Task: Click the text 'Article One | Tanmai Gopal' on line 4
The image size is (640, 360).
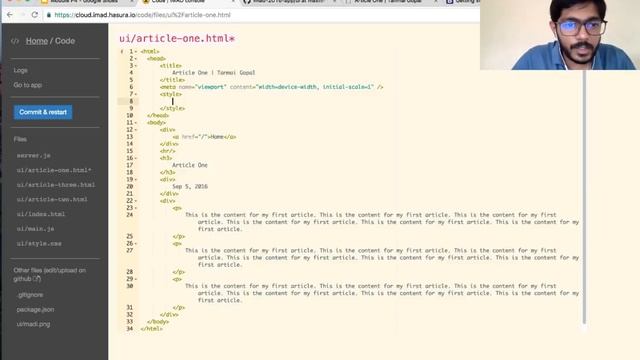Action: 213,73
